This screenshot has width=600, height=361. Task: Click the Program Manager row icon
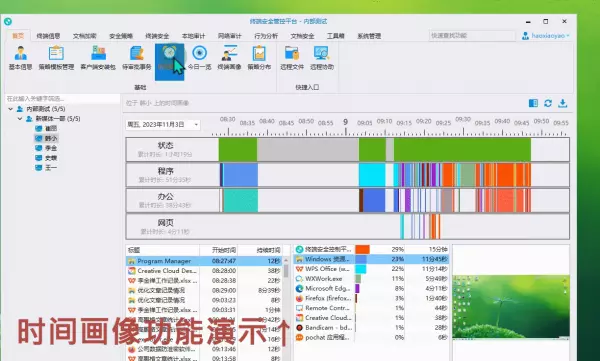coord(132,261)
